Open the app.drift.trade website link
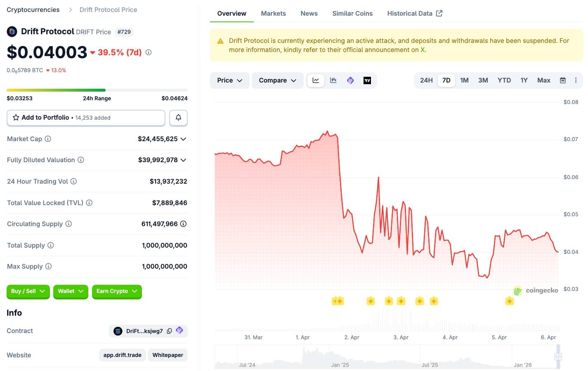The height and width of the screenshot is (371, 588). [122, 355]
